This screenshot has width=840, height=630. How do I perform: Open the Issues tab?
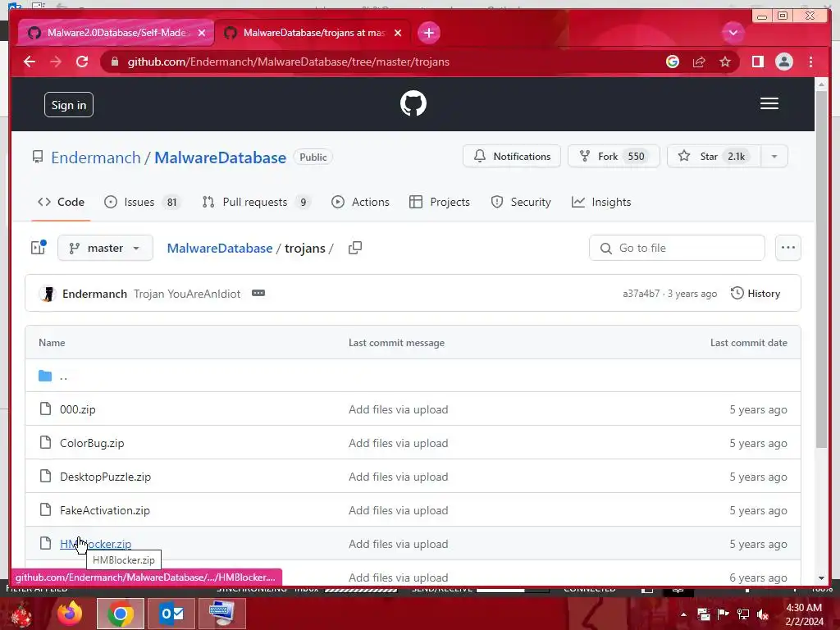tap(143, 202)
